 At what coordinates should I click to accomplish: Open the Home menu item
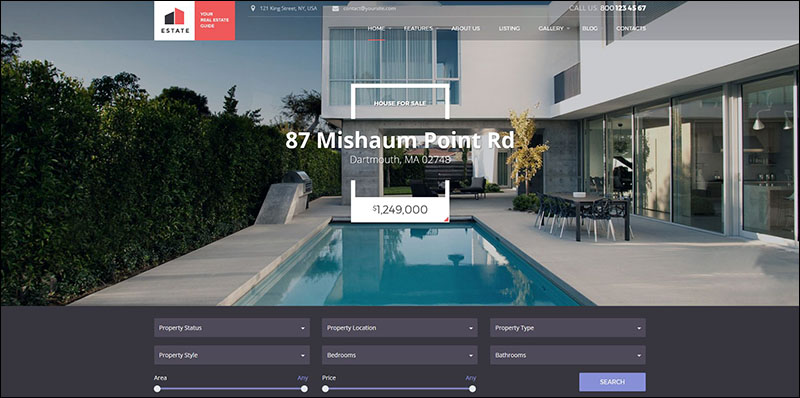pyautogui.click(x=376, y=29)
